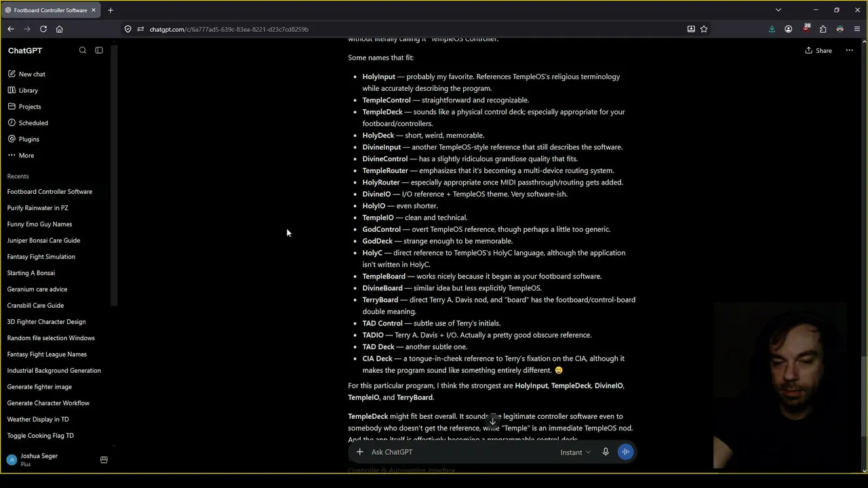Click the microphone dictation icon
This screenshot has height=488, width=868.
click(x=606, y=452)
